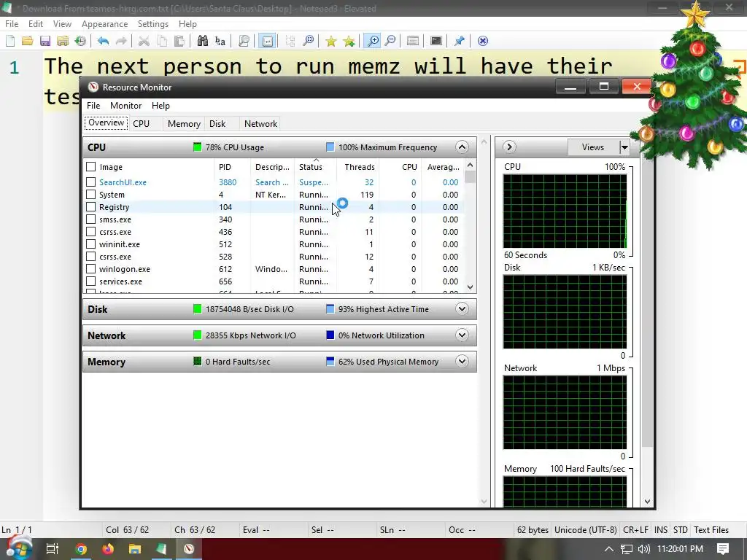Check the csrss.exe PID 436 checkbox
This screenshot has width=747, height=560.
point(90,231)
